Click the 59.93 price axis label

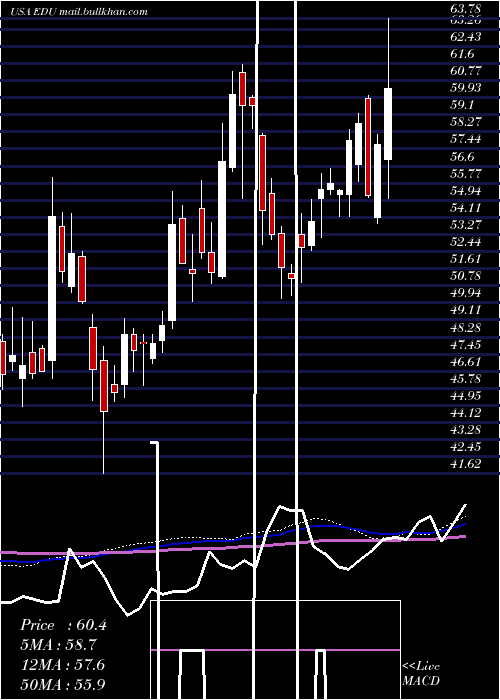coord(466,88)
